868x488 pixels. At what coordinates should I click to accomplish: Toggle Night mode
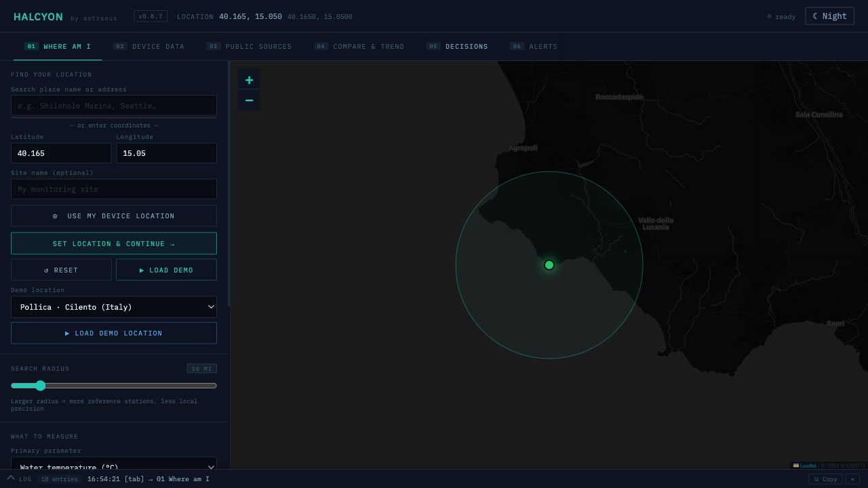[x=829, y=16]
